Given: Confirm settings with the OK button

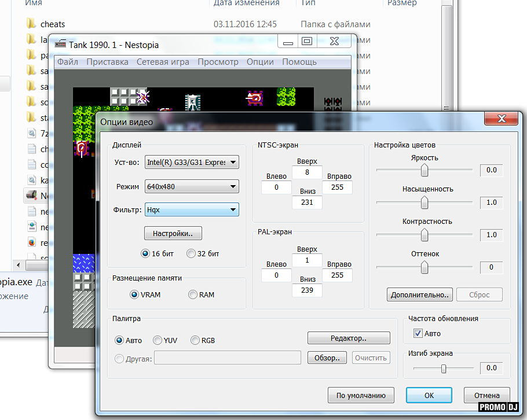Looking at the screenshot, I should point(429,396).
